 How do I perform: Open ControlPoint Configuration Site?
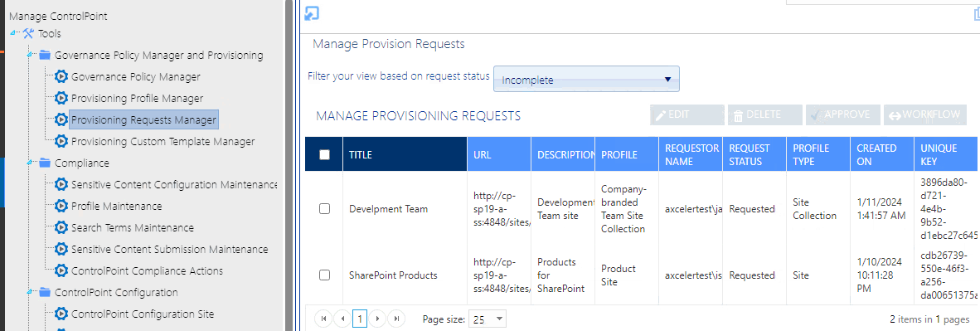(143, 314)
